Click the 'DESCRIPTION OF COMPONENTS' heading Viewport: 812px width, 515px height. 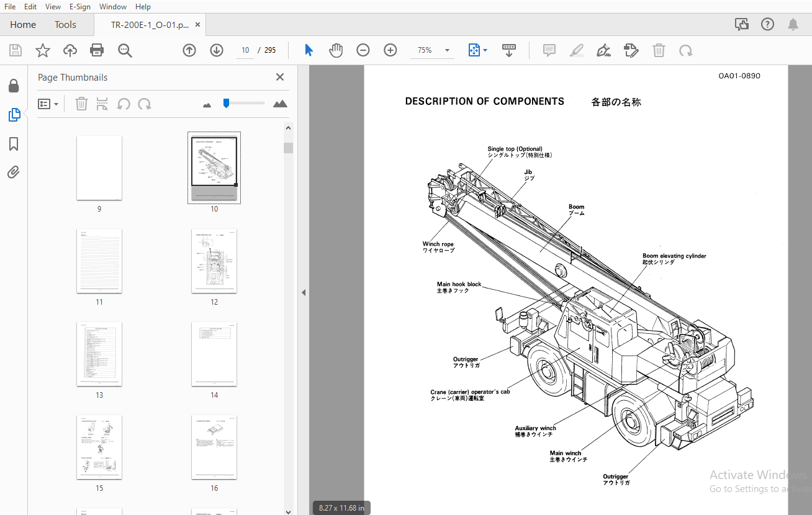coord(485,101)
